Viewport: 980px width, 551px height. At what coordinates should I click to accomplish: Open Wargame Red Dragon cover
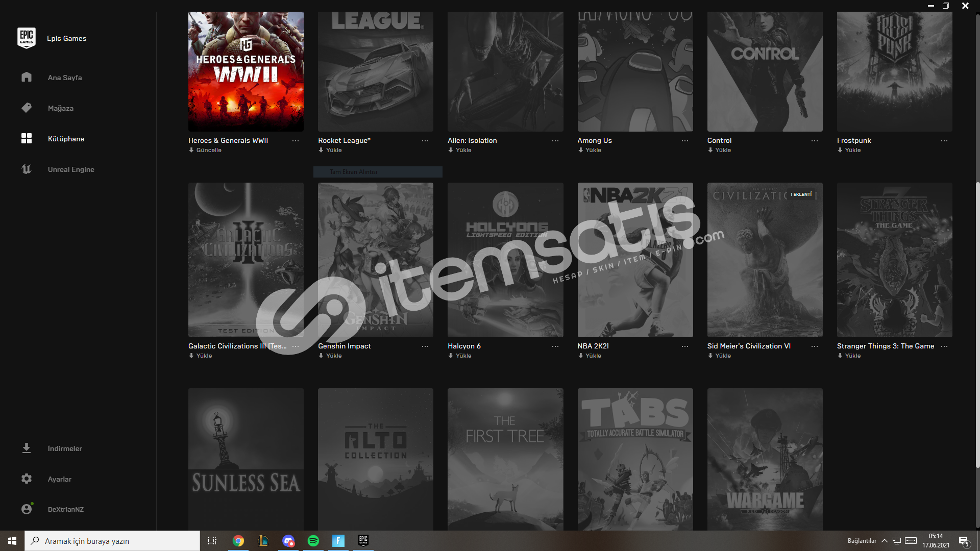[x=765, y=459]
